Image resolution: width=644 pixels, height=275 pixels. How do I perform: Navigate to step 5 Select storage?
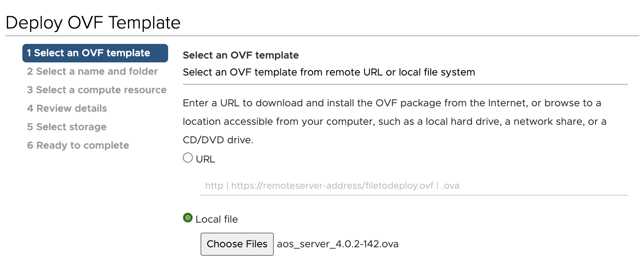(x=66, y=127)
